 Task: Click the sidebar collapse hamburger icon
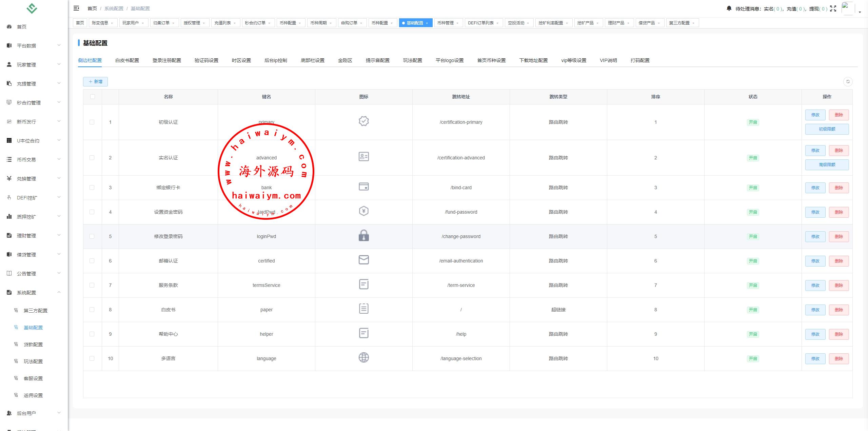click(x=76, y=8)
